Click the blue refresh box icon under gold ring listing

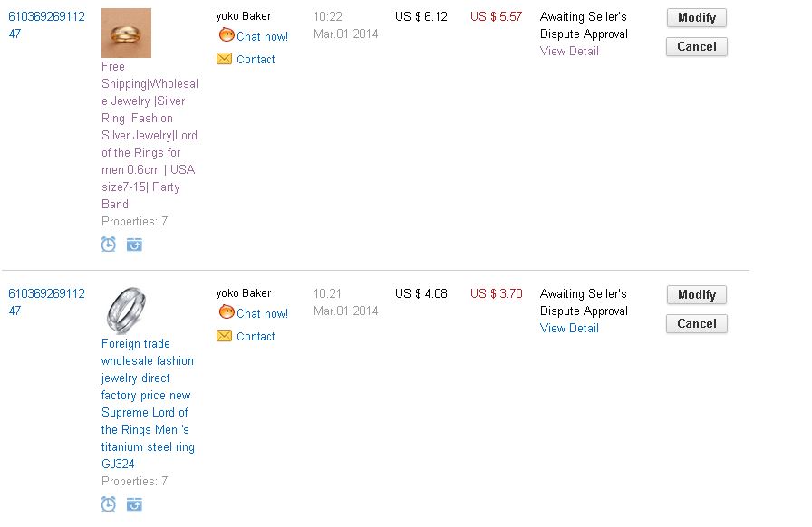click(x=134, y=244)
